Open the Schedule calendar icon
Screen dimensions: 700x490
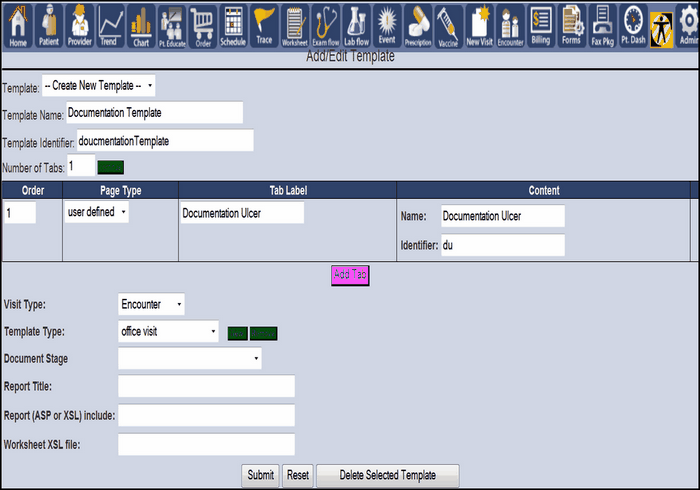pyautogui.click(x=232, y=25)
